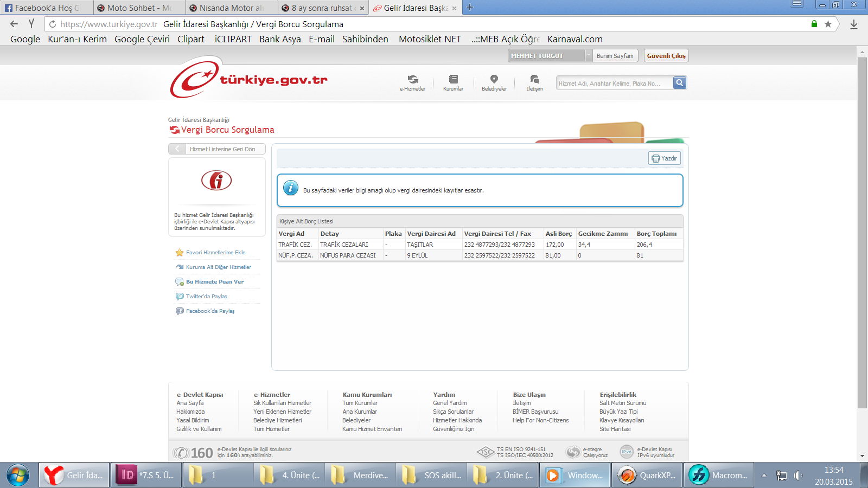Share with Facebook'da Paylaş
The width and height of the screenshot is (868, 488).
click(x=210, y=311)
